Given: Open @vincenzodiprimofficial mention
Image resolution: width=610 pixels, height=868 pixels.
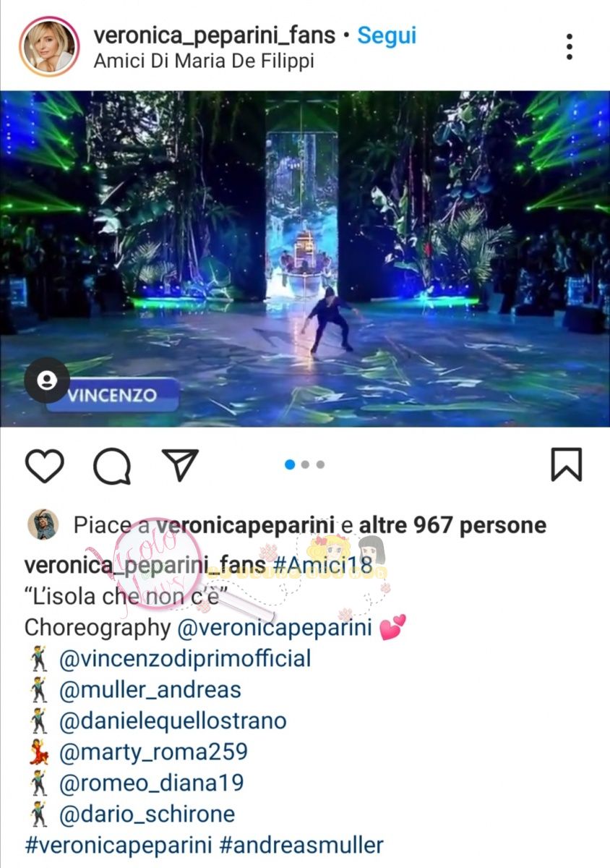Looking at the screenshot, I should 185,658.
